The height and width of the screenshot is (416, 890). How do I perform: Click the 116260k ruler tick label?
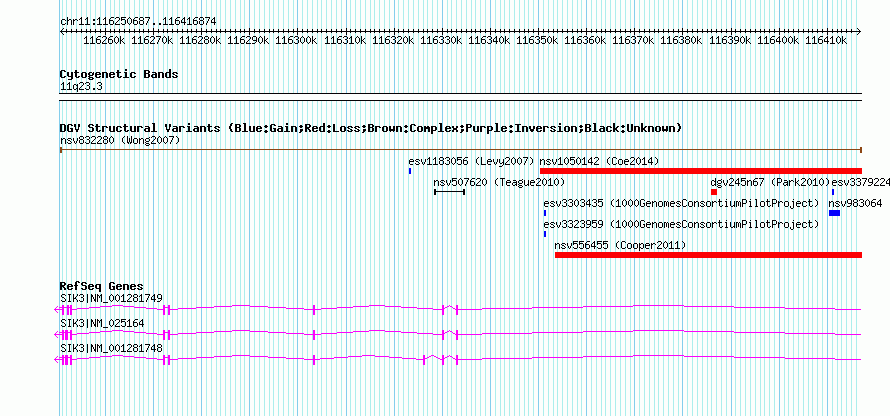(x=104, y=40)
